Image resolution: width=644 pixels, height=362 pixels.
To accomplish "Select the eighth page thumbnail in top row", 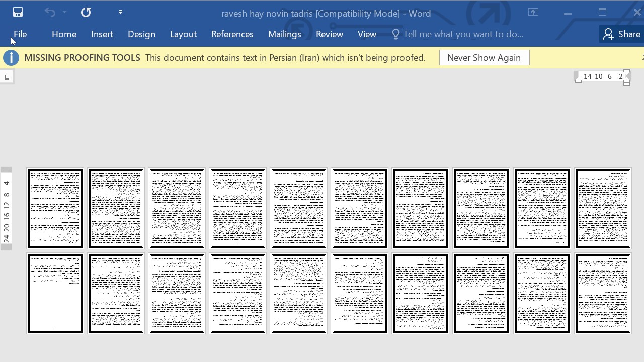I will tap(481, 209).
